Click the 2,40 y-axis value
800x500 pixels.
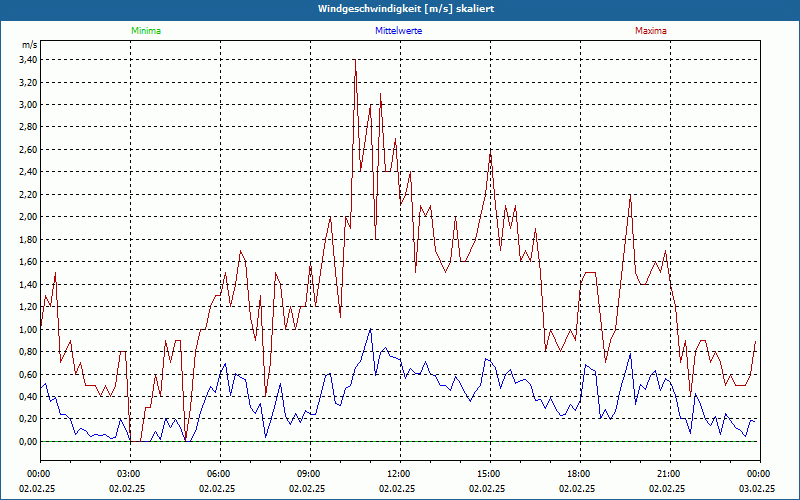[x=29, y=172]
